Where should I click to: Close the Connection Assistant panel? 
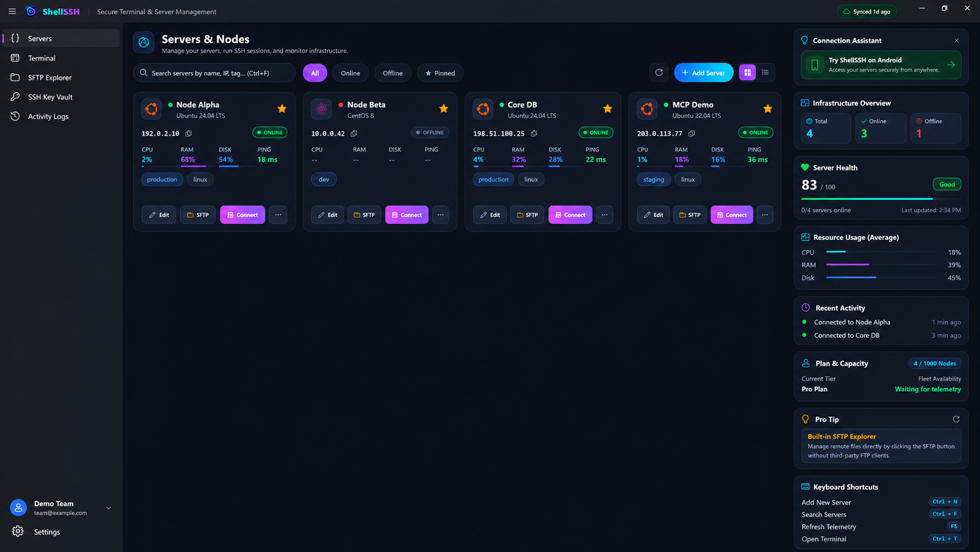957,40
